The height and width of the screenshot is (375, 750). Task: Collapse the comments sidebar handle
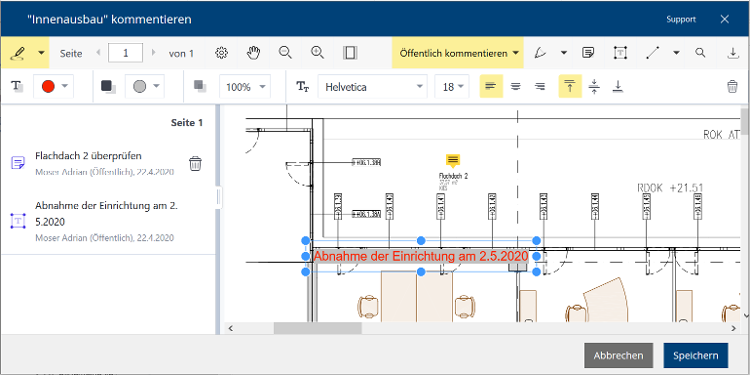click(219, 196)
